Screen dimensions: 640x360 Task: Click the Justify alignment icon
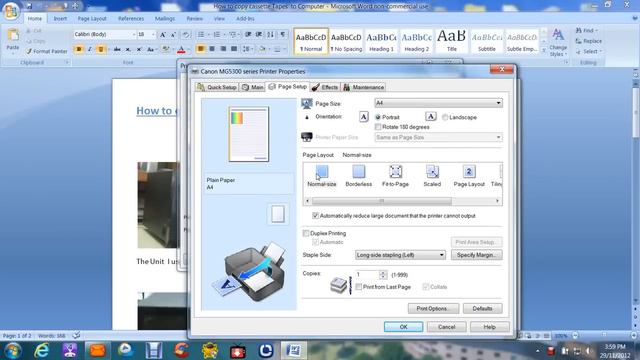point(234,49)
